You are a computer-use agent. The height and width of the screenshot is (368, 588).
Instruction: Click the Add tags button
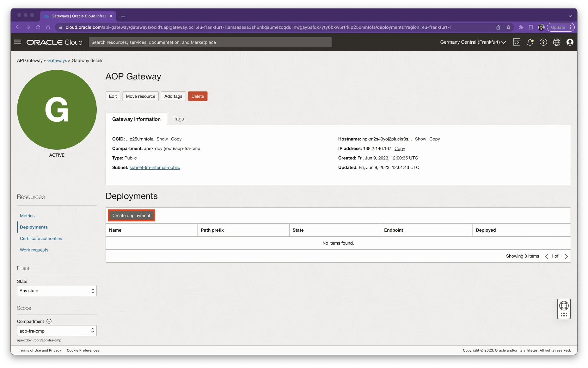[x=173, y=96]
